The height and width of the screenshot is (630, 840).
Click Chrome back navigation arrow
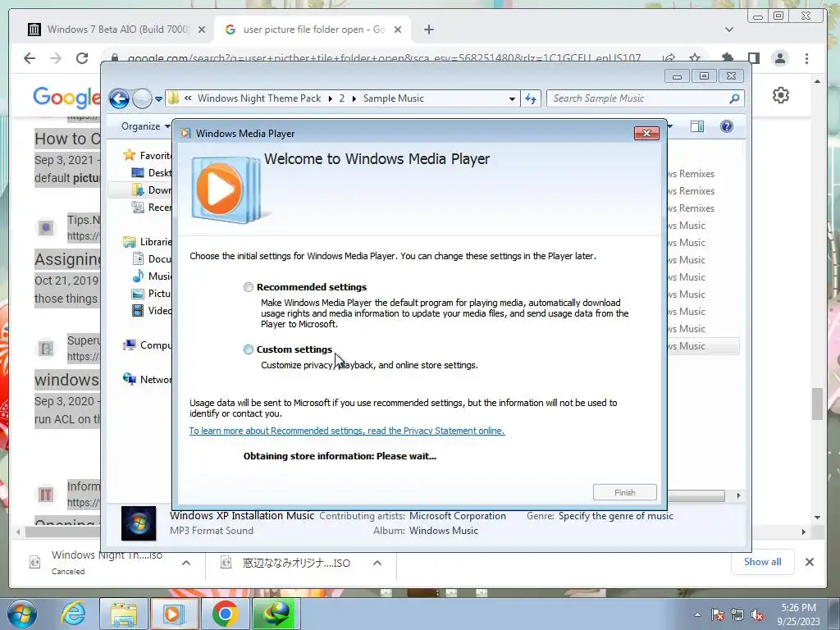[30, 58]
